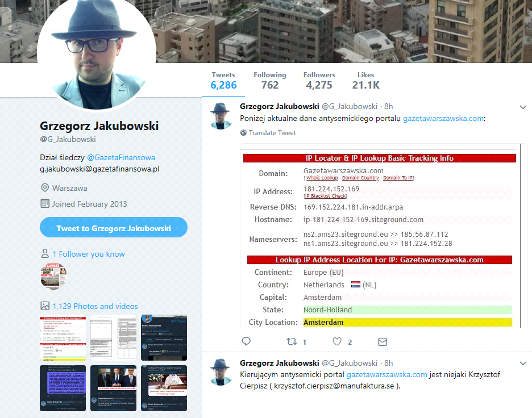Retweet the gazetawarszawska.com data tweet
The height and width of the screenshot is (418, 532).
click(x=292, y=341)
